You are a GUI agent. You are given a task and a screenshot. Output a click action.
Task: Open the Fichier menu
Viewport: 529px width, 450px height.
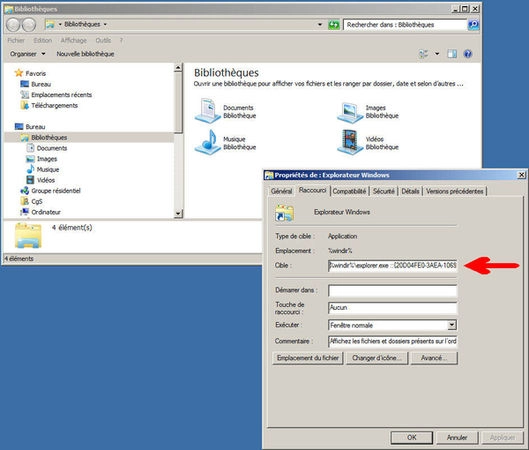pos(16,40)
